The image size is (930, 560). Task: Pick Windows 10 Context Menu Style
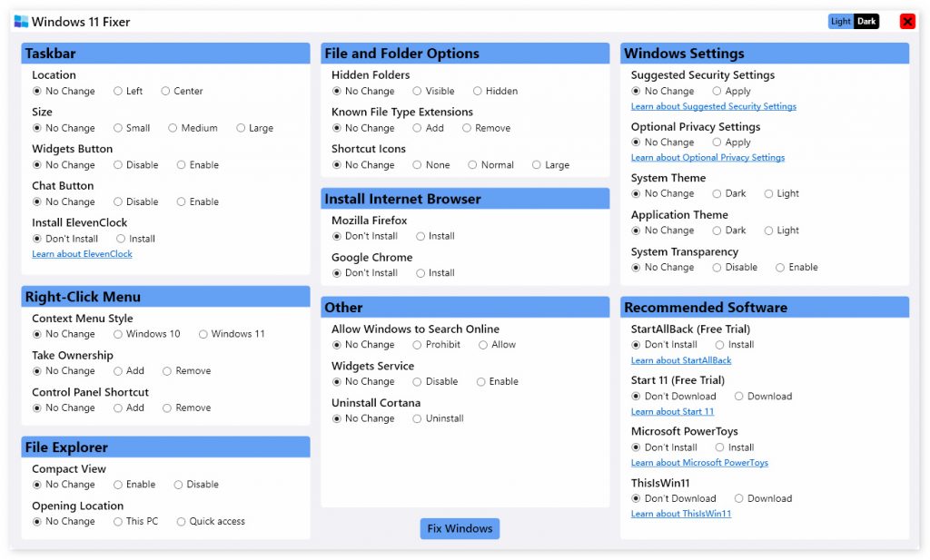(118, 334)
